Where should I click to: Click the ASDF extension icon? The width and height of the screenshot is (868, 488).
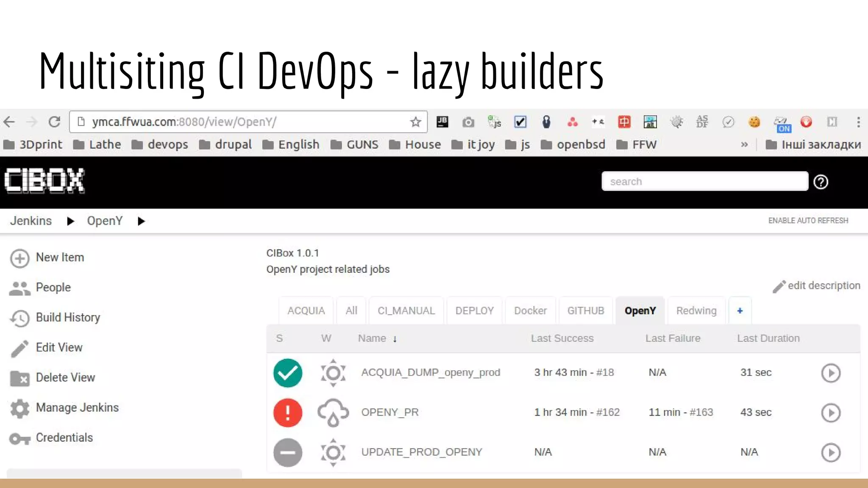(x=702, y=122)
